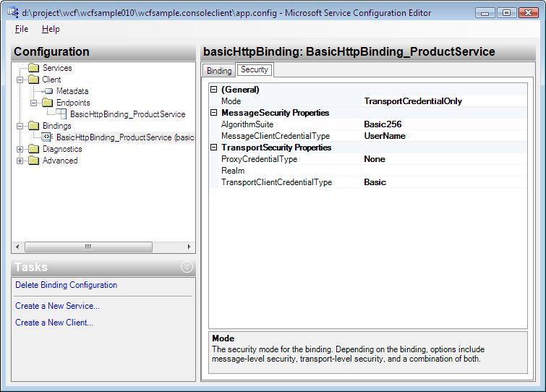Click the binding configuration icon under Bindings
Screen dimensions: 546x392
pyautogui.click(x=48, y=137)
